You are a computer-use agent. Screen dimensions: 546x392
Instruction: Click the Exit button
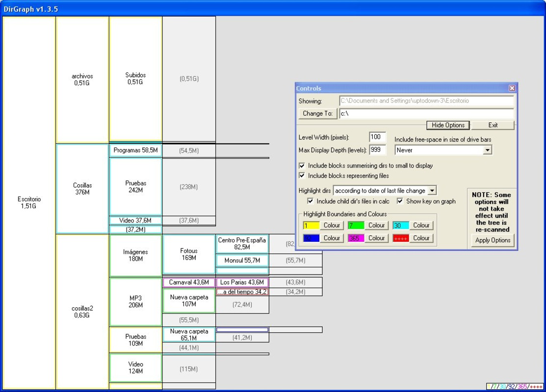[x=493, y=125]
